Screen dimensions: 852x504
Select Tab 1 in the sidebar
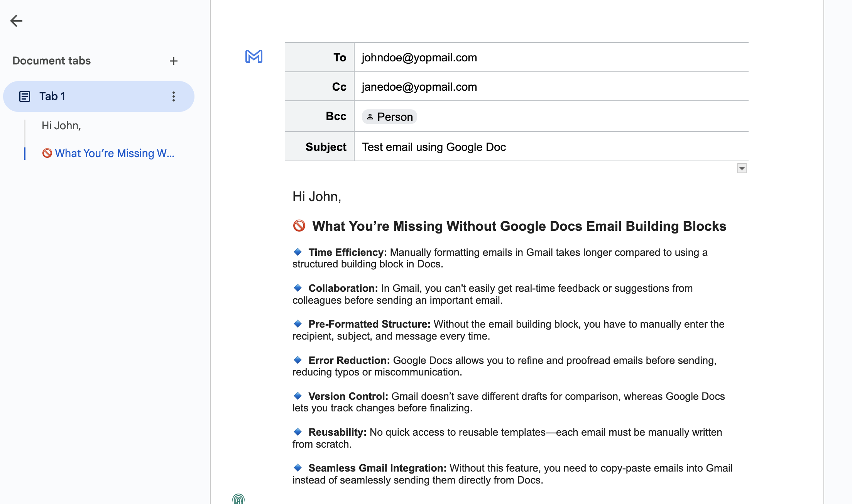tap(52, 96)
